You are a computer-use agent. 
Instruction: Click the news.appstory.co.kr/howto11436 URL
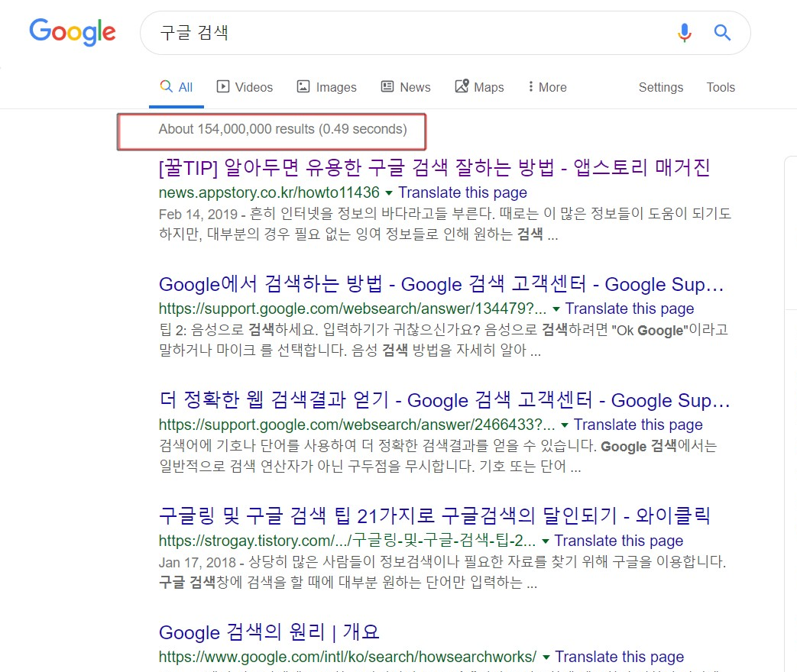pyautogui.click(x=269, y=192)
